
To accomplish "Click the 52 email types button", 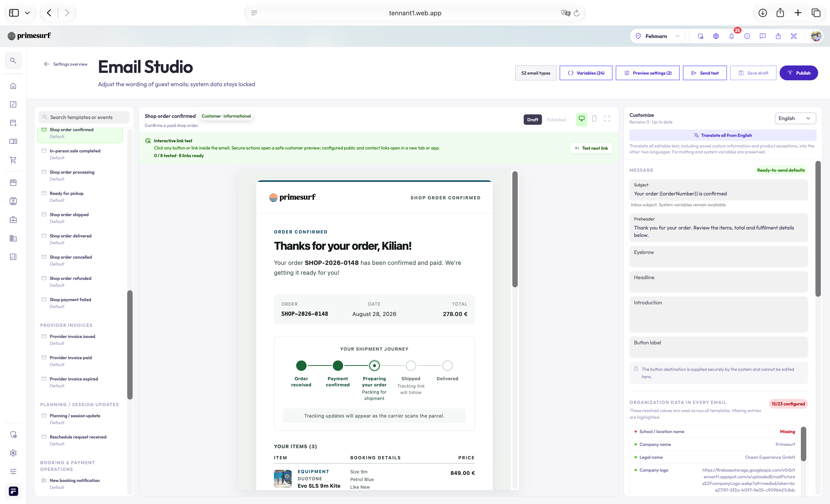I will [536, 73].
